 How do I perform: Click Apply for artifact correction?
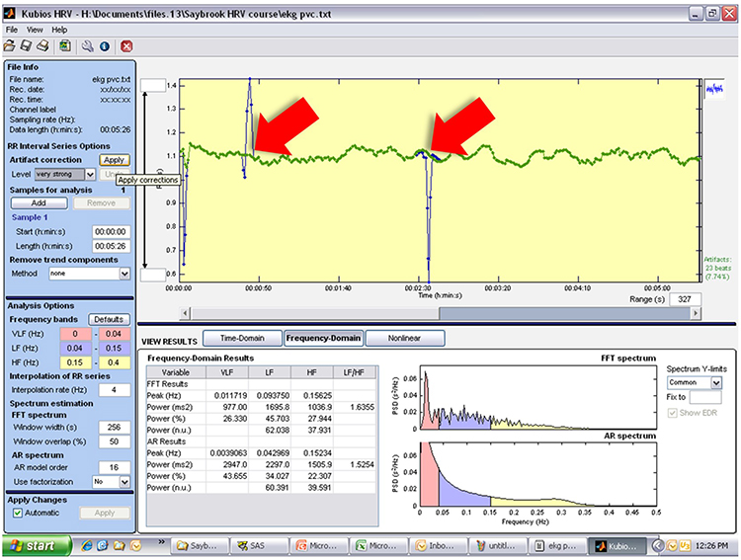click(115, 160)
